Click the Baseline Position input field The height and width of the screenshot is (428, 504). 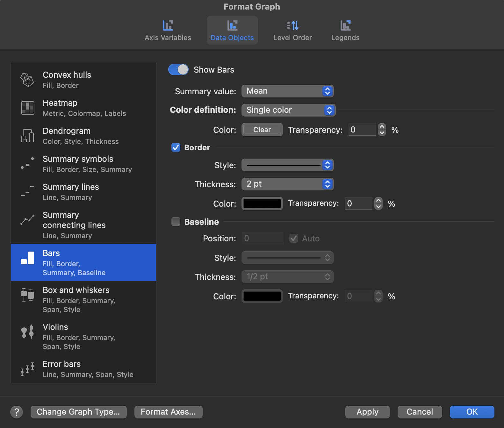point(263,238)
